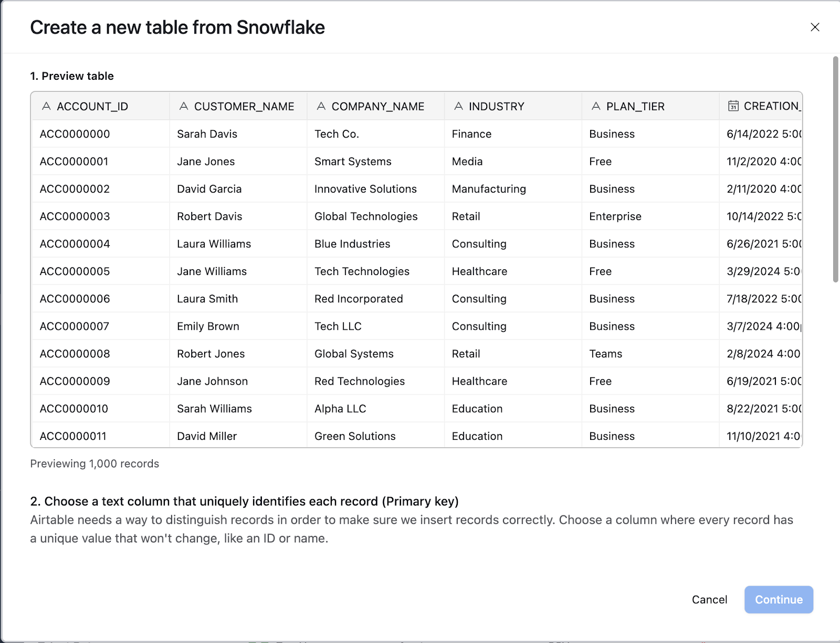
Task: Click the text type icon beside CUSTOMER_NAME
Action: pos(184,106)
